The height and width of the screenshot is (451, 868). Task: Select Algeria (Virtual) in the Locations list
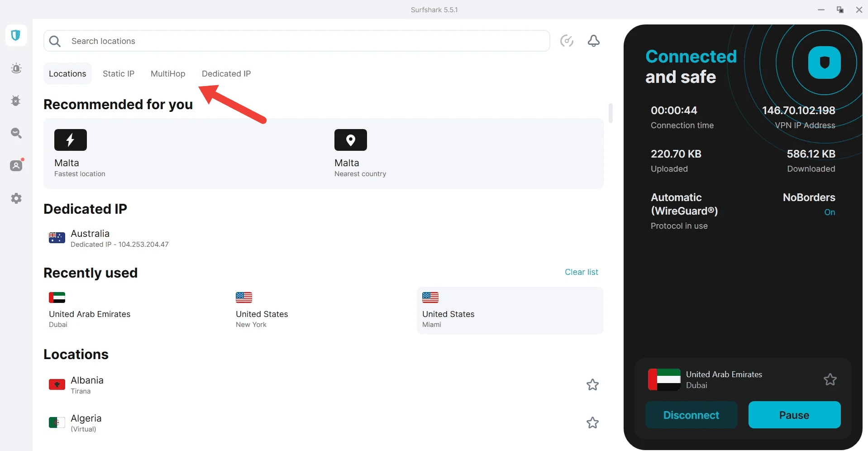pyautogui.click(x=324, y=423)
